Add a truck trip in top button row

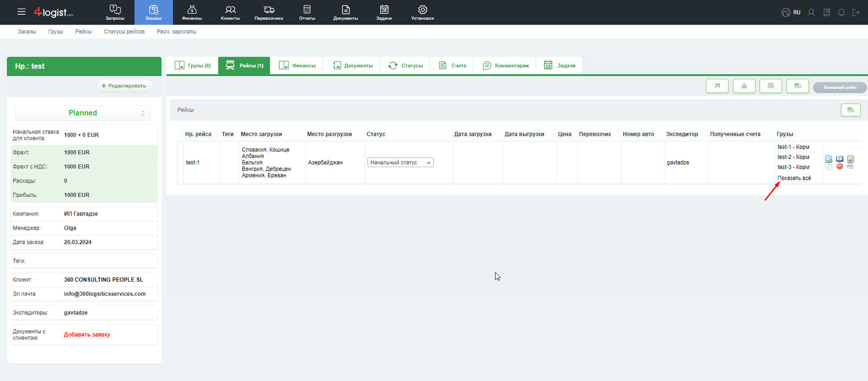tap(797, 86)
